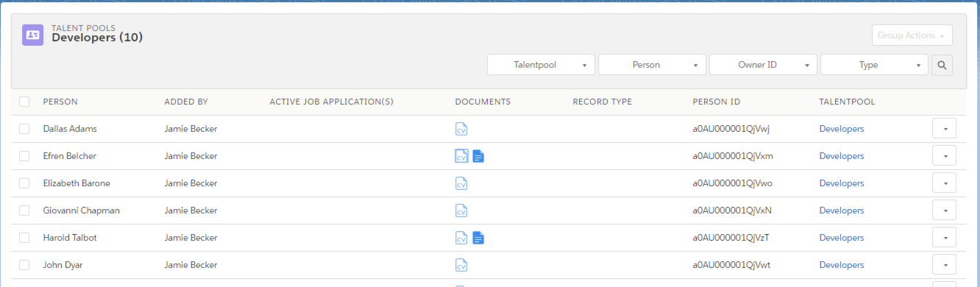Image resolution: width=980 pixels, height=287 pixels.
Task: Click Person ID a0AU000001QjVxN
Action: coord(732,210)
